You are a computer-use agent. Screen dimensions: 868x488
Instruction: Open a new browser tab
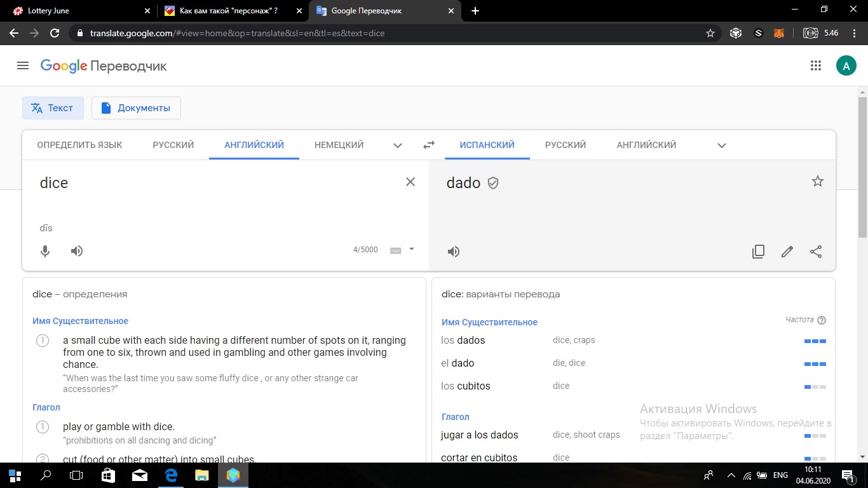(x=475, y=11)
